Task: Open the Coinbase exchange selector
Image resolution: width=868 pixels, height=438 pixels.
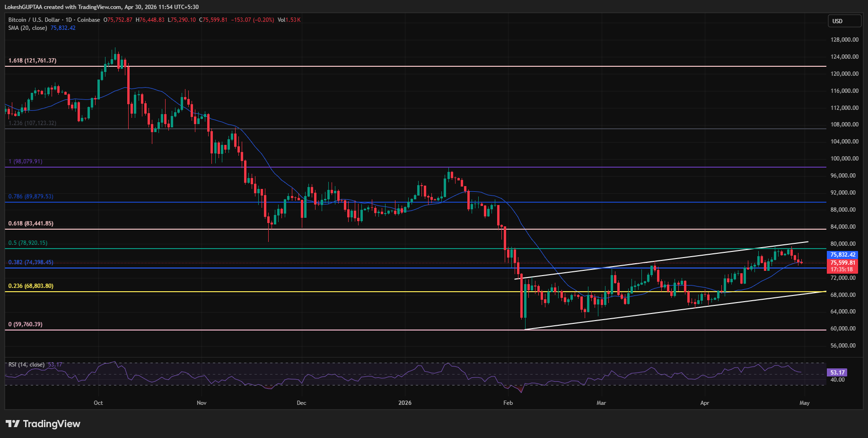Action: 89,20
